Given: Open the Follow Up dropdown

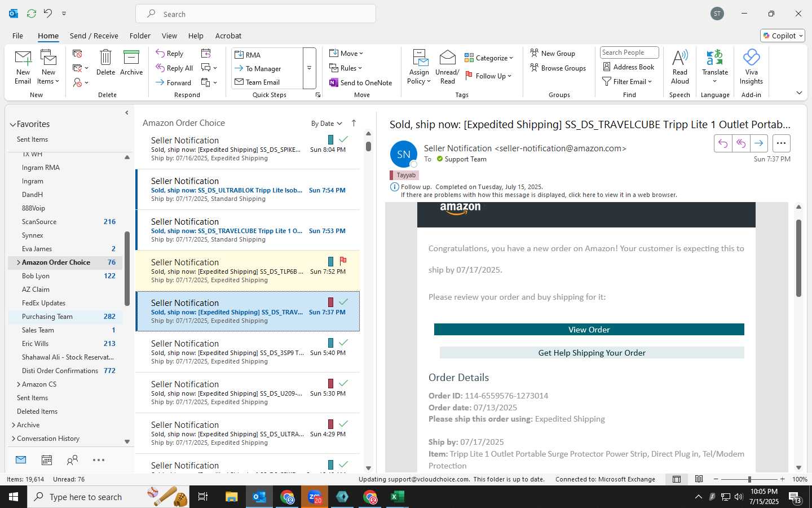Looking at the screenshot, I should coord(488,76).
